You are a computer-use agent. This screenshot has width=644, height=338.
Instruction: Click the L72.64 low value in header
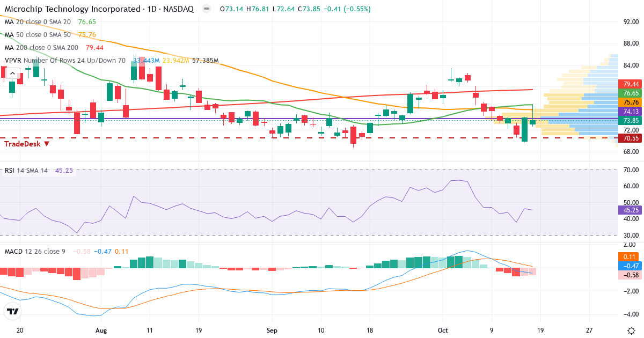(283, 9)
